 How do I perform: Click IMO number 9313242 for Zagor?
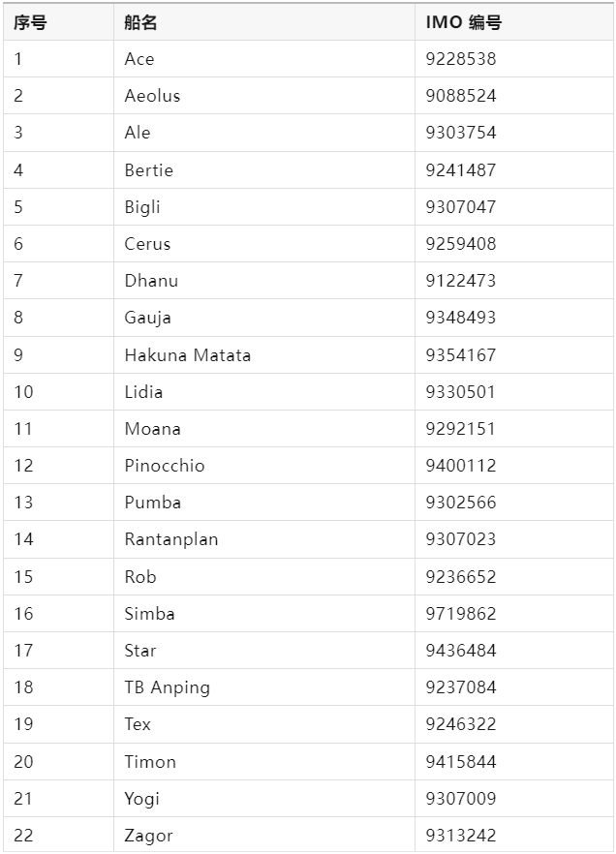coord(461,835)
